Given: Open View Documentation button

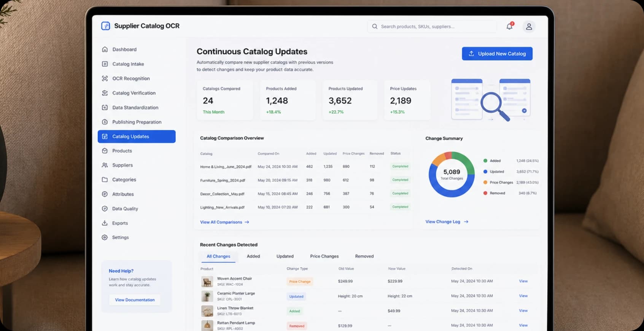Looking at the screenshot, I should (x=135, y=300).
